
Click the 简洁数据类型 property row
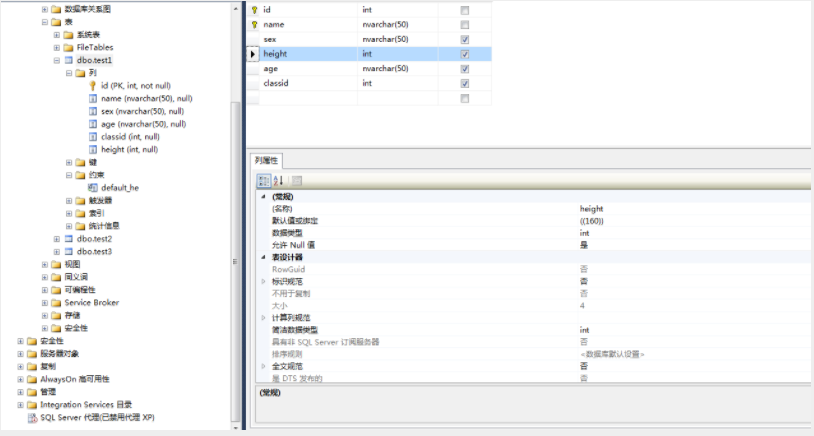click(534, 330)
